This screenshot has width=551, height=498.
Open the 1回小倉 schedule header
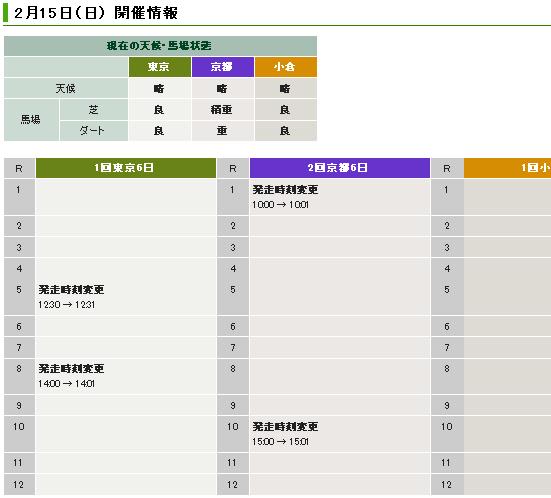(507, 168)
